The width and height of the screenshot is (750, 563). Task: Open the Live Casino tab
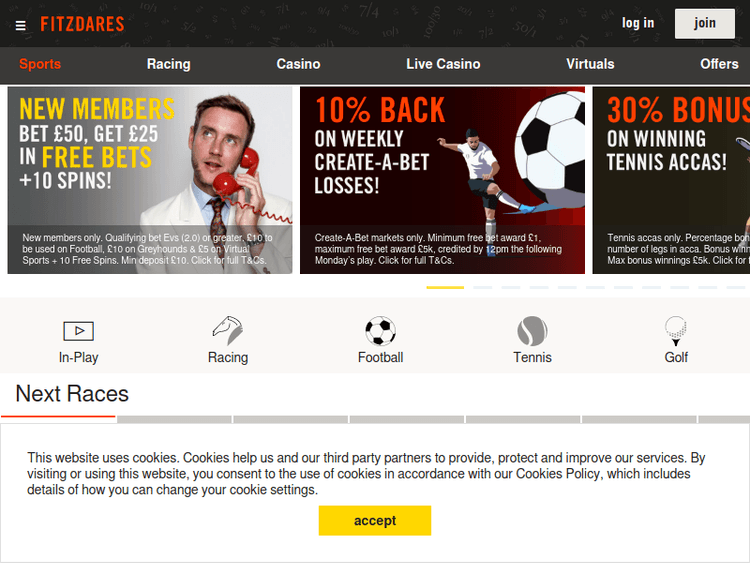[x=443, y=64]
